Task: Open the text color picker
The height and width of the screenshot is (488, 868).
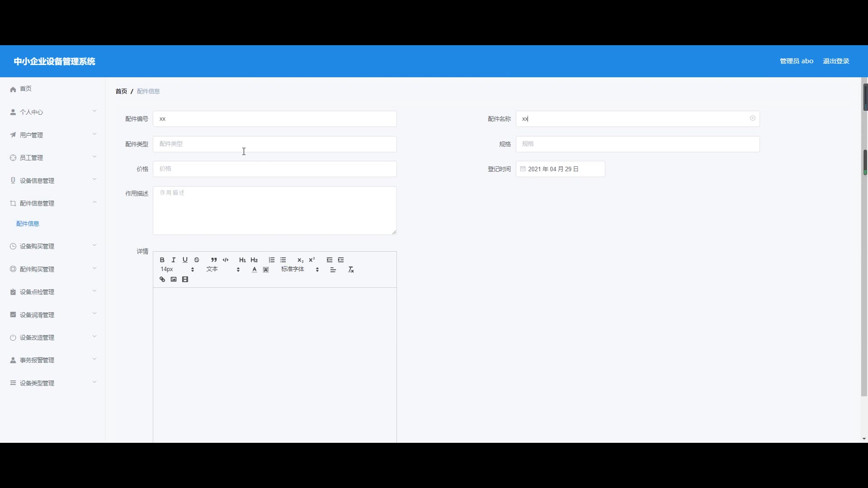Action: (x=255, y=270)
